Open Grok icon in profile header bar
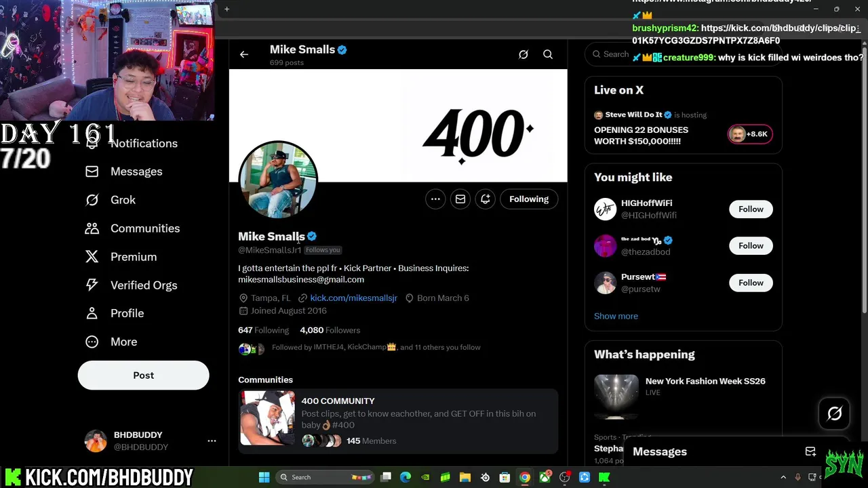The height and width of the screenshot is (488, 868). [x=524, y=54]
